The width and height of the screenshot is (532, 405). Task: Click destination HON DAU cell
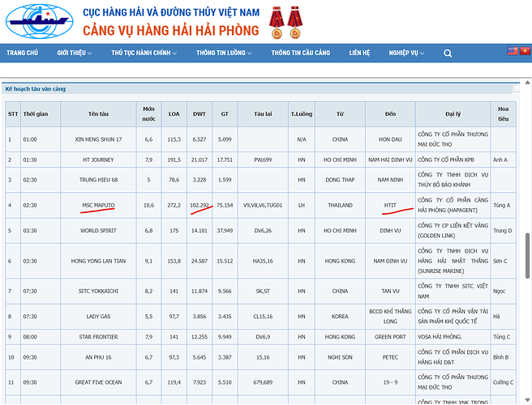(390, 139)
